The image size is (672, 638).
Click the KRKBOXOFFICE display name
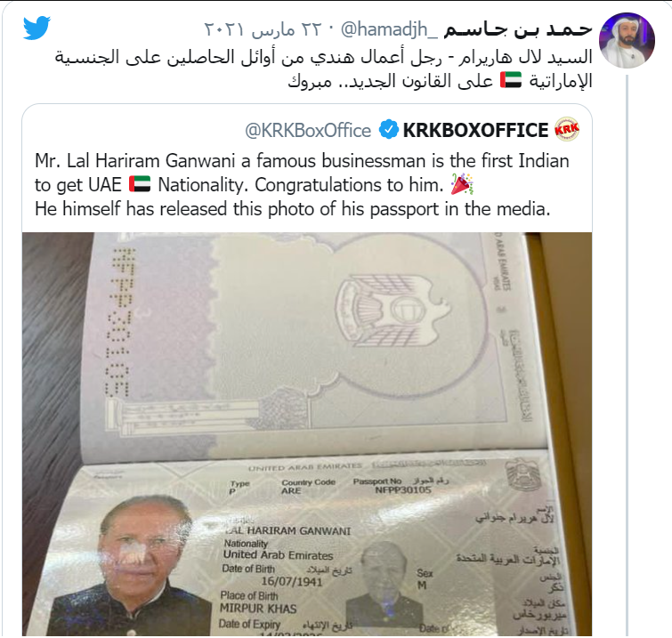click(x=475, y=130)
